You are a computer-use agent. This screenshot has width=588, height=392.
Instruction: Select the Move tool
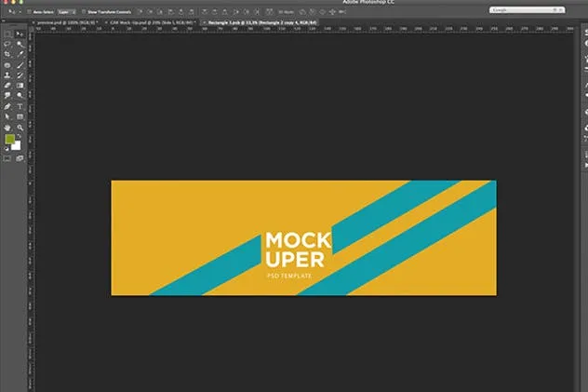[20, 34]
